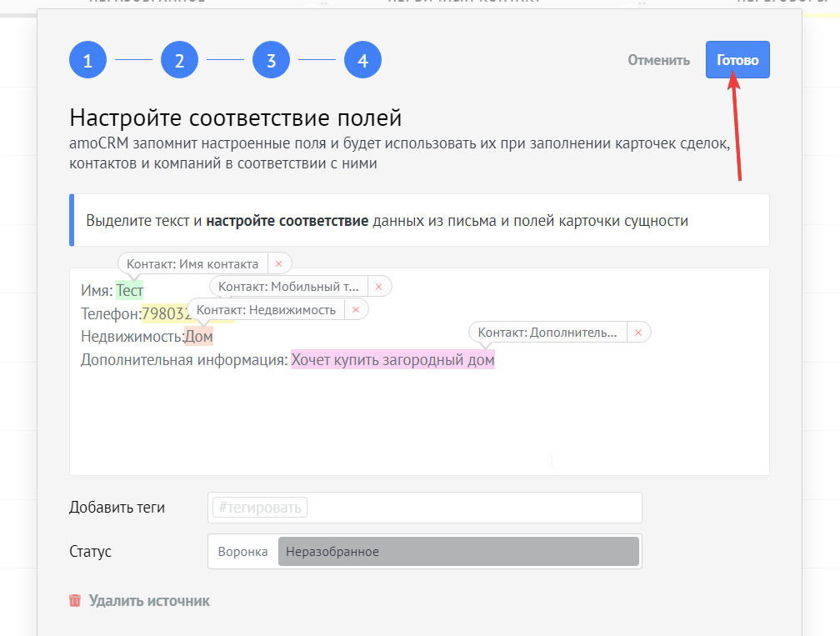Click the 'Добавить теги' label
The image size is (840, 636).
pos(117,508)
